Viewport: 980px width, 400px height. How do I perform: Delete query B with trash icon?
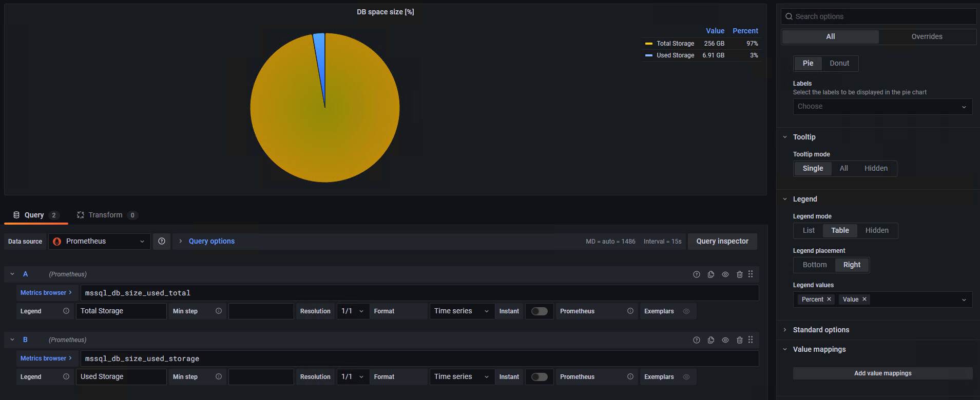coord(740,340)
